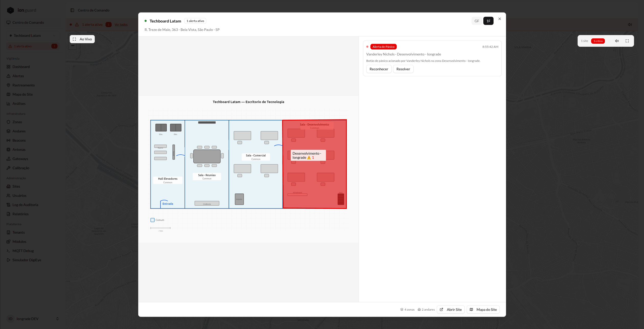Expand the Iongrade DEV account switcher

33,319
